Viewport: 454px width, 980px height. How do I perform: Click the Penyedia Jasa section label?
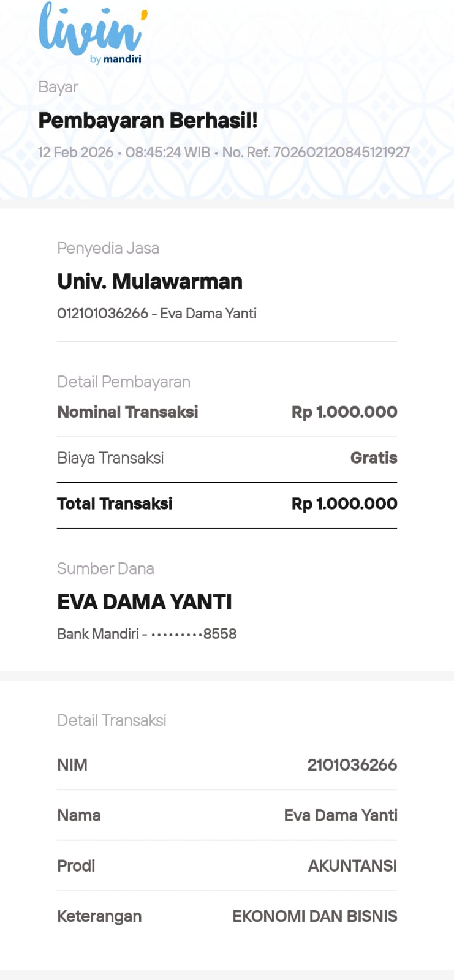108,248
